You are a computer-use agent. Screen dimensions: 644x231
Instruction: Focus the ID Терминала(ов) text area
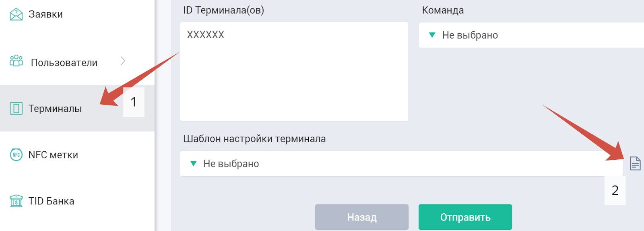294,72
